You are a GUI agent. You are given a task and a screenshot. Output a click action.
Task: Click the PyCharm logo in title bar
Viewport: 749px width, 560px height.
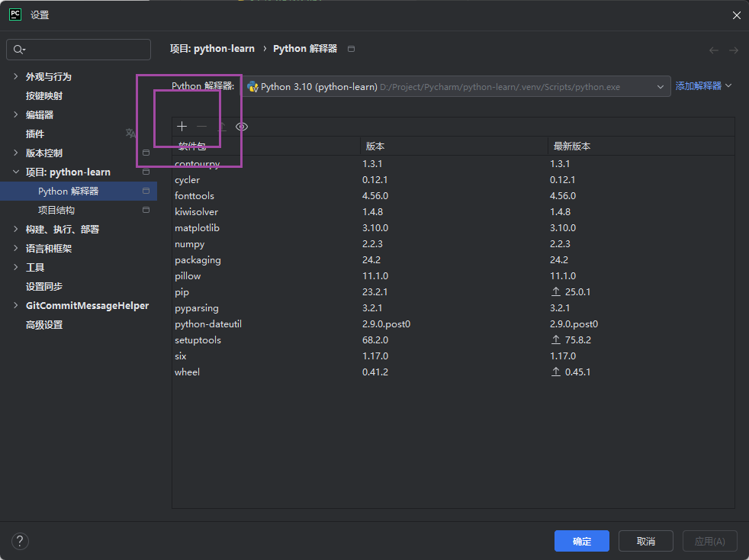click(x=15, y=14)
